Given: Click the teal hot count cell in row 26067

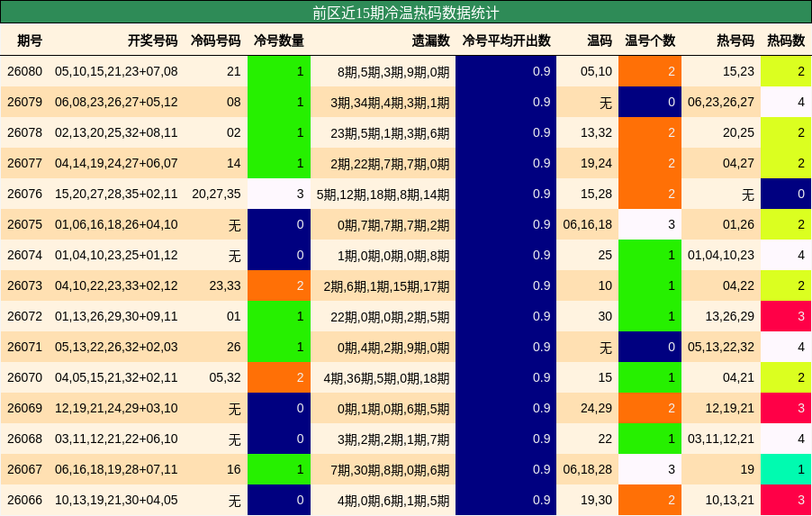Looking at the screenshot, I should point(786,469).
